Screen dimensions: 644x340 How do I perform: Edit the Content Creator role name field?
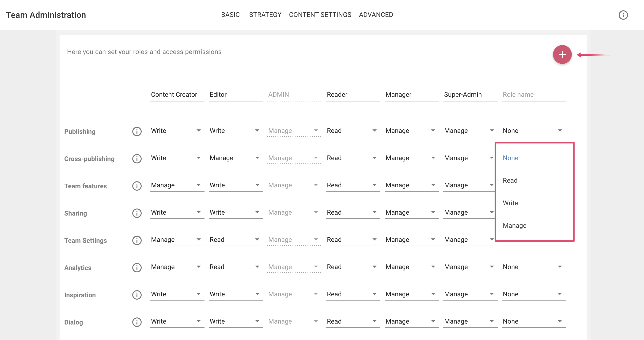tap(177, 95)
